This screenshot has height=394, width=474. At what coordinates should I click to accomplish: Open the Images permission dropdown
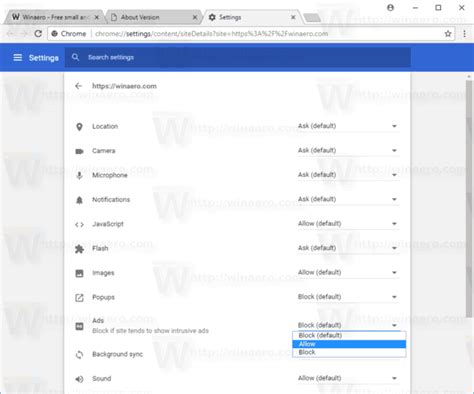[348, 272]
